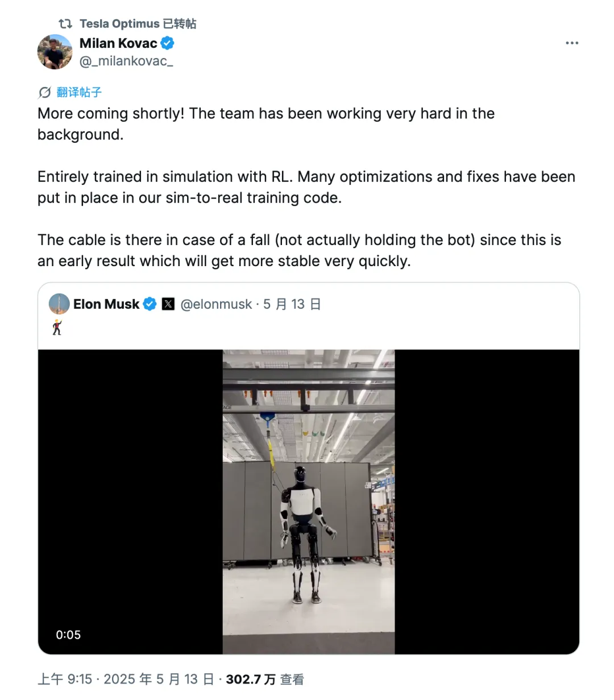Click the @_milankovac_ handle
Image resolution: width=614 pixels, height=700 pixels.
(x=126, y=61)
